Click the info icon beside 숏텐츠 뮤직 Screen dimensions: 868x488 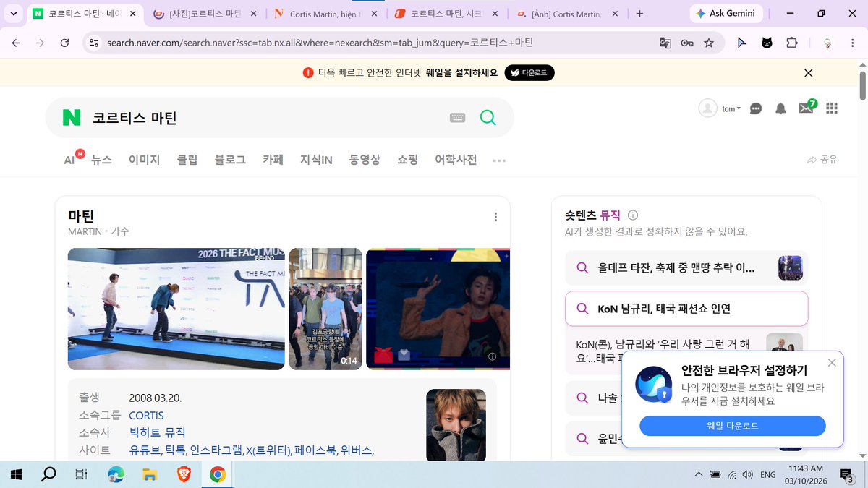point(633,215)
